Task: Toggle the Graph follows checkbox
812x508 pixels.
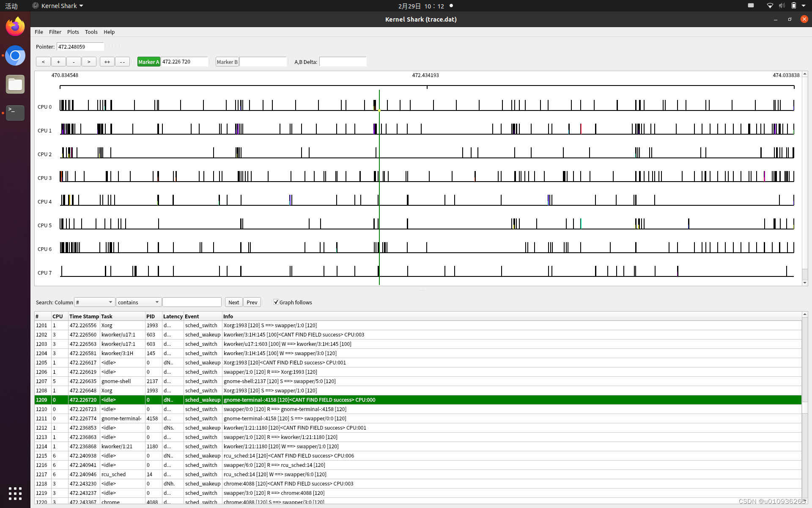Action: pos(276,302)
